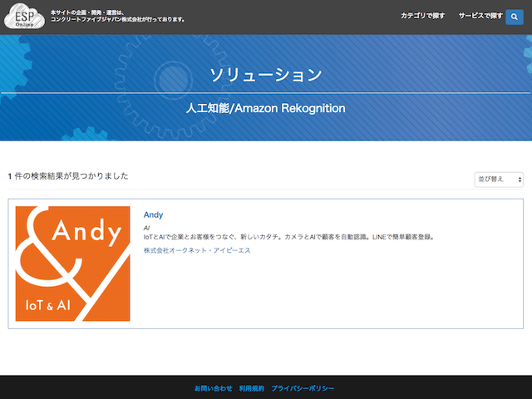This screenshot has width=532, height=399.
Task: Open the カテゴリで探す menu
Action: 422,16
